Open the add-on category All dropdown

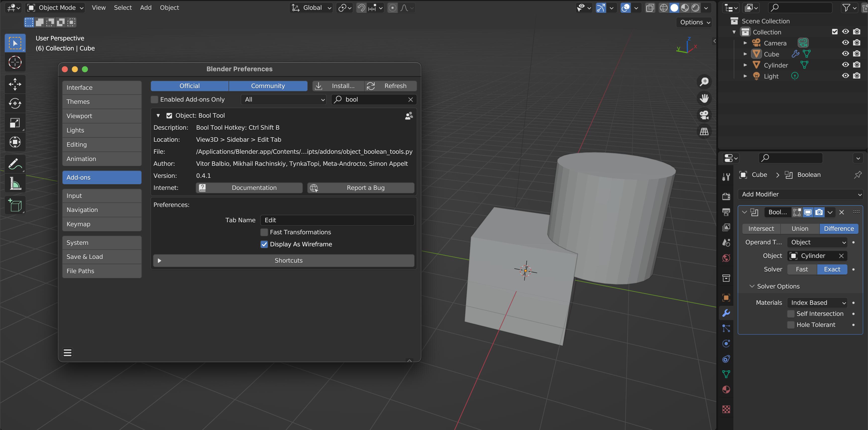click(284, 99)
